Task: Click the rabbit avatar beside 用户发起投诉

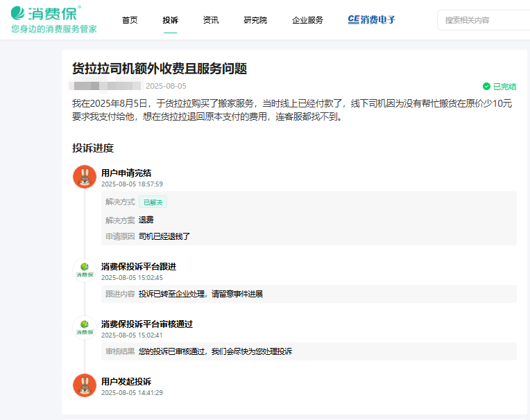Action: (x=85, y=385)
